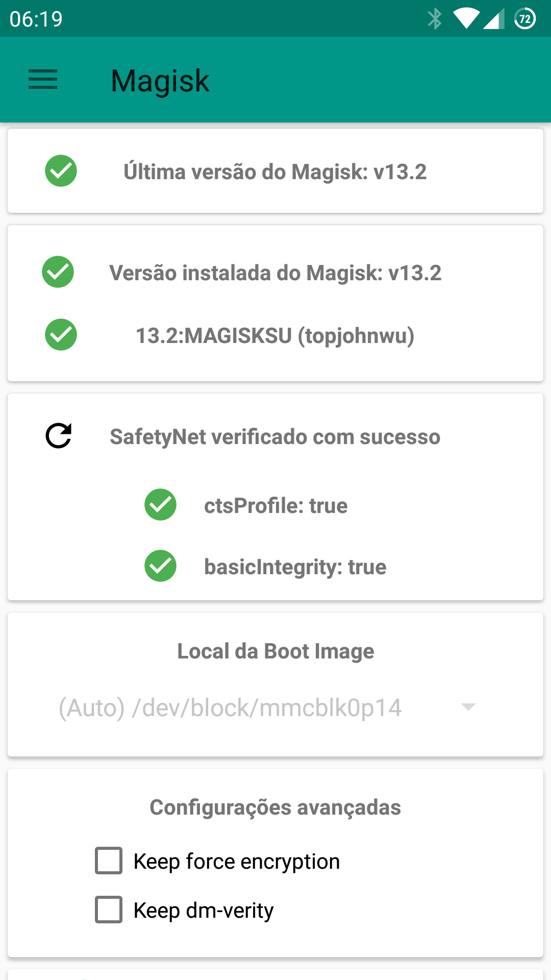Tap the Última versão do Magisk card
Screen dimensions: 551x980
(x=275, y=171)
